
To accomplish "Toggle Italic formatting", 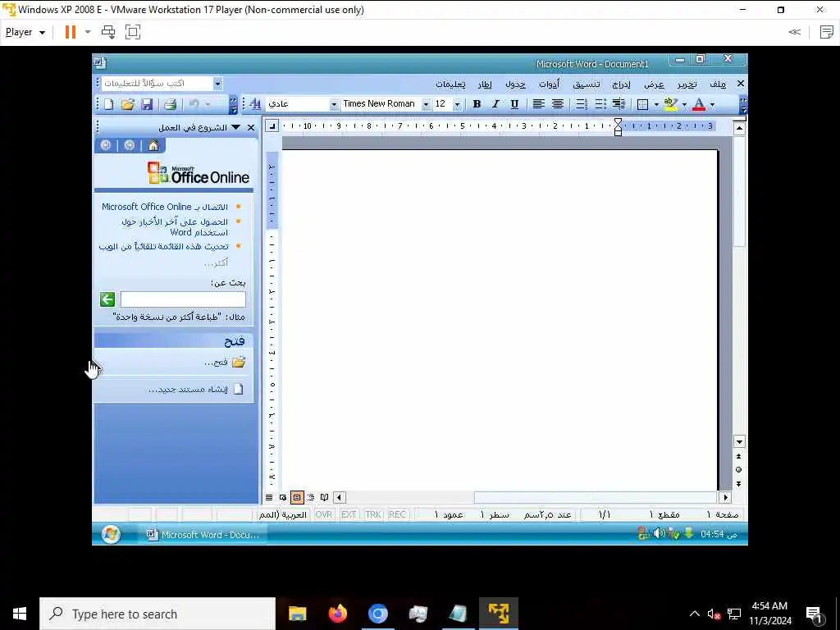I will coord(495,104).
